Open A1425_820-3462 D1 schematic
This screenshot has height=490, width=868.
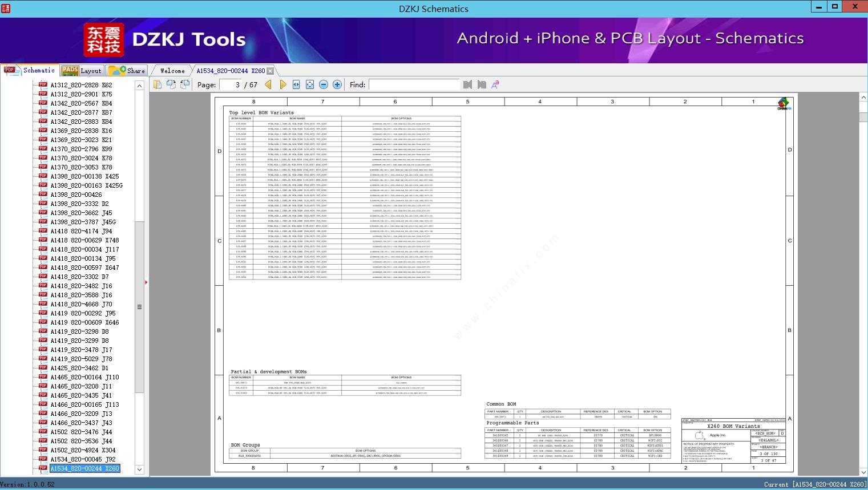coord(79,368)
